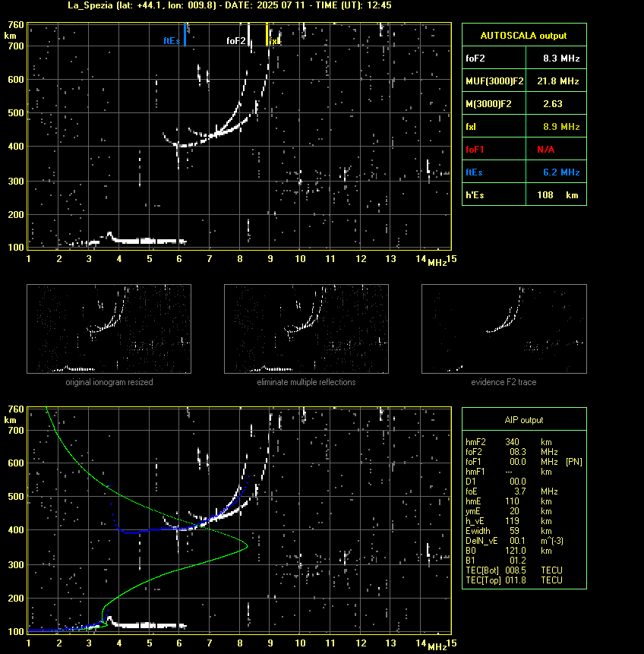Click the h_vE '119 km' row

point(509,521)
